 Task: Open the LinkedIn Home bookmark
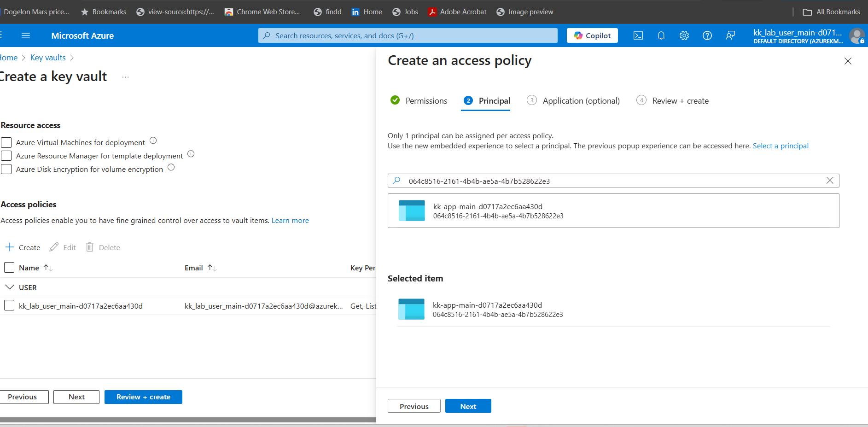coord(367,12)
